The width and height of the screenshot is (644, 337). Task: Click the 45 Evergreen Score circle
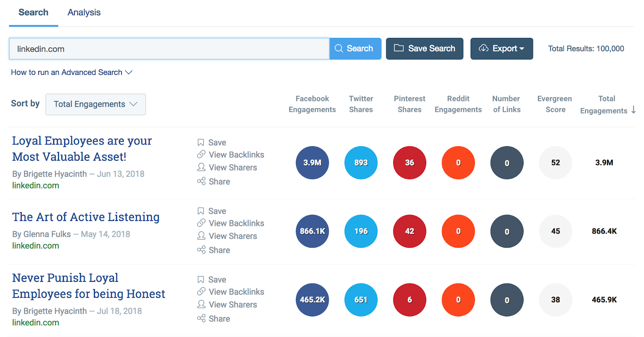tap(555, 231)
